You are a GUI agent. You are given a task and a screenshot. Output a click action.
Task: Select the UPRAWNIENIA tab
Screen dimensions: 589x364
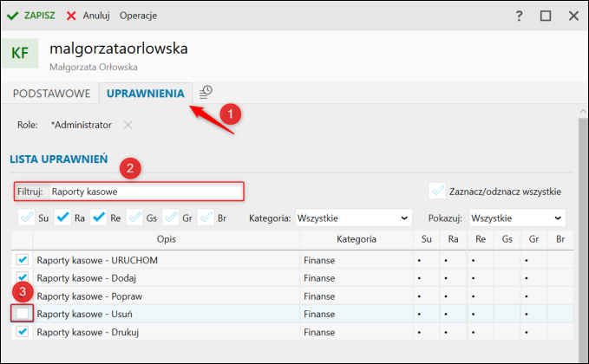(146, 94)
